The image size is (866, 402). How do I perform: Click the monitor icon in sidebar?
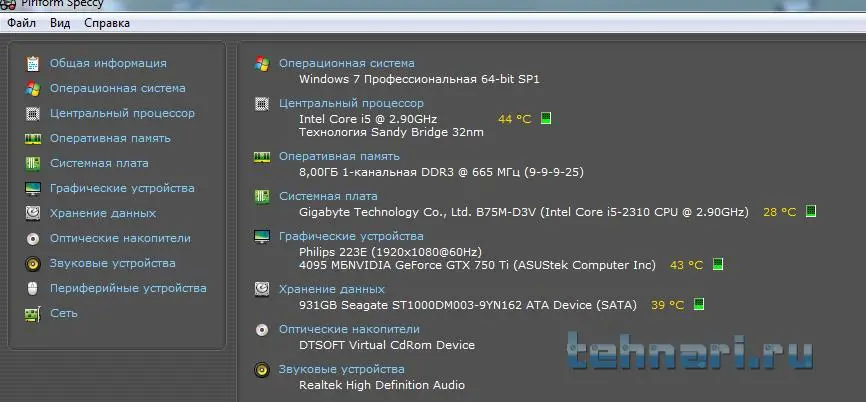click(33, 189)
